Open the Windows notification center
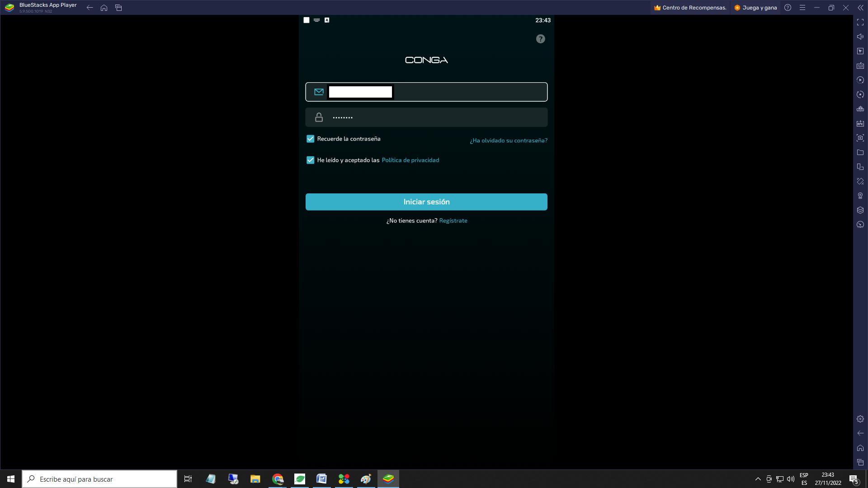This screenshot has height=488, width=868. click(x=854, y=479)
